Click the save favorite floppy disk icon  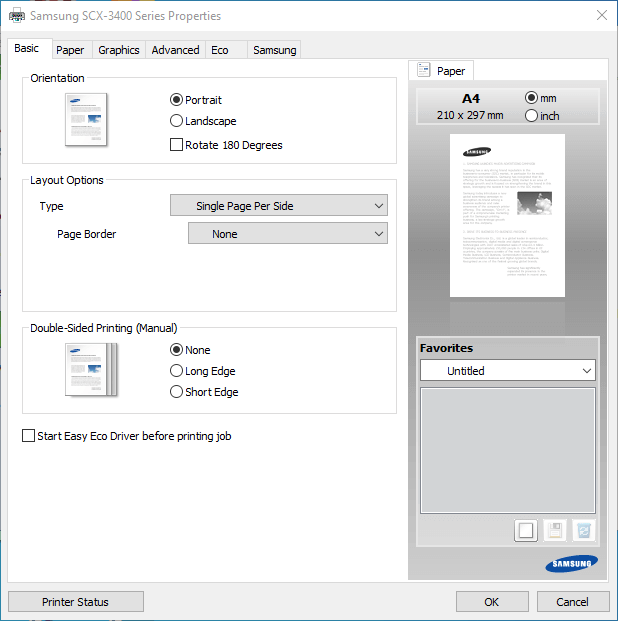[x=555, y=530]
